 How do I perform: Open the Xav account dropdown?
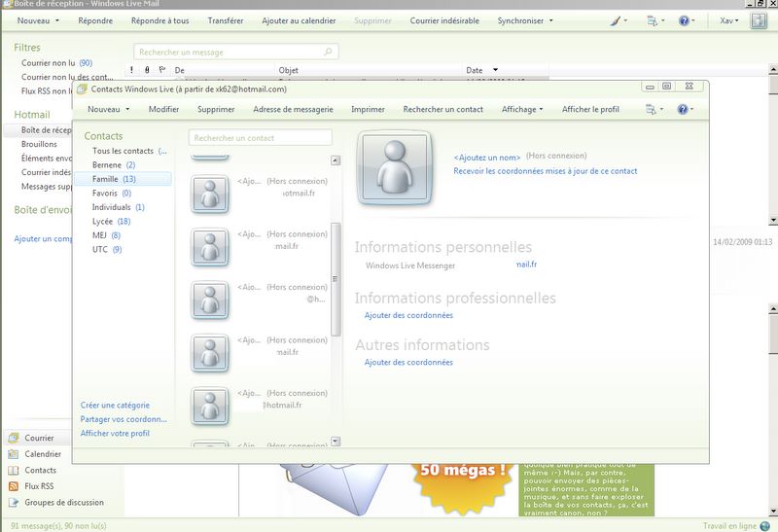[x=729, y=20]
